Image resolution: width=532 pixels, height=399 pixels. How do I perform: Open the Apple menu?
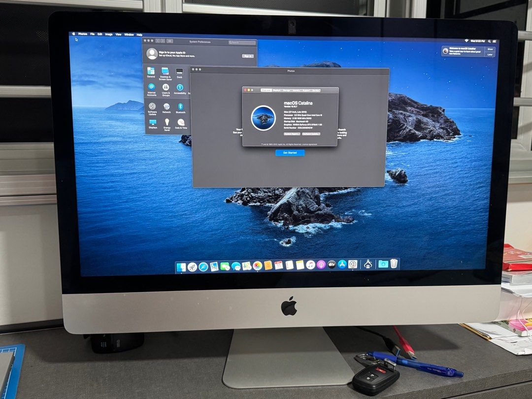[x=74, y=34]
